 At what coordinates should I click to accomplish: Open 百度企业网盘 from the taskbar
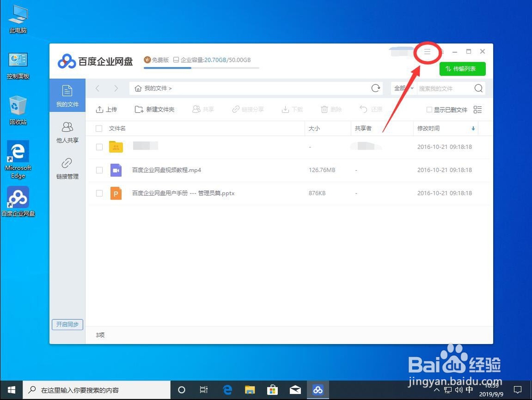(318, 390)
